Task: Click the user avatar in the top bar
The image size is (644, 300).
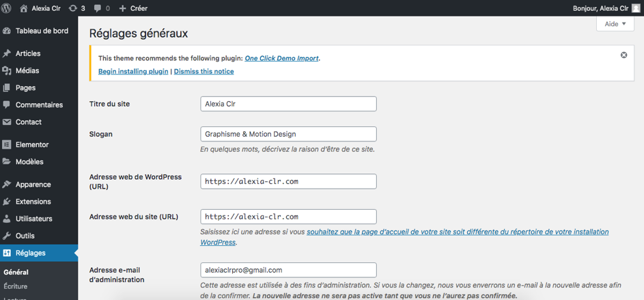Action: 636,8
